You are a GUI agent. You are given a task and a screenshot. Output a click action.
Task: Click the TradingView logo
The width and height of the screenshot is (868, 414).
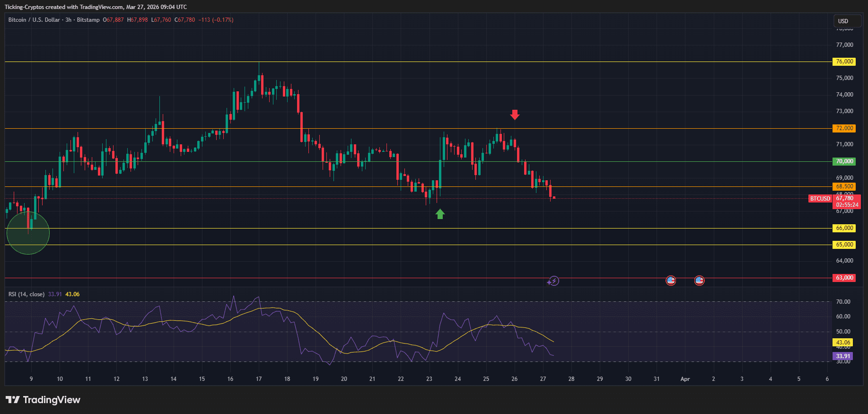43,400
